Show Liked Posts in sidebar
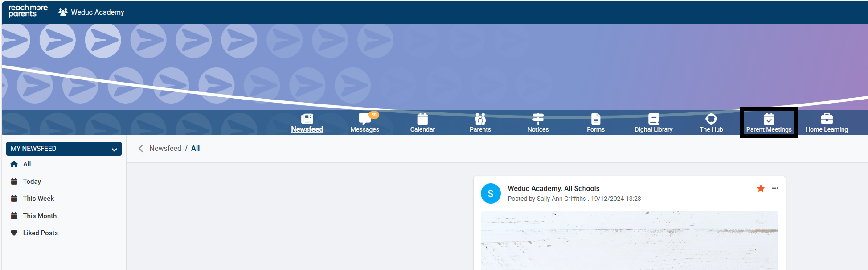This screenshot has width=868, height=270. pos(40,233)
